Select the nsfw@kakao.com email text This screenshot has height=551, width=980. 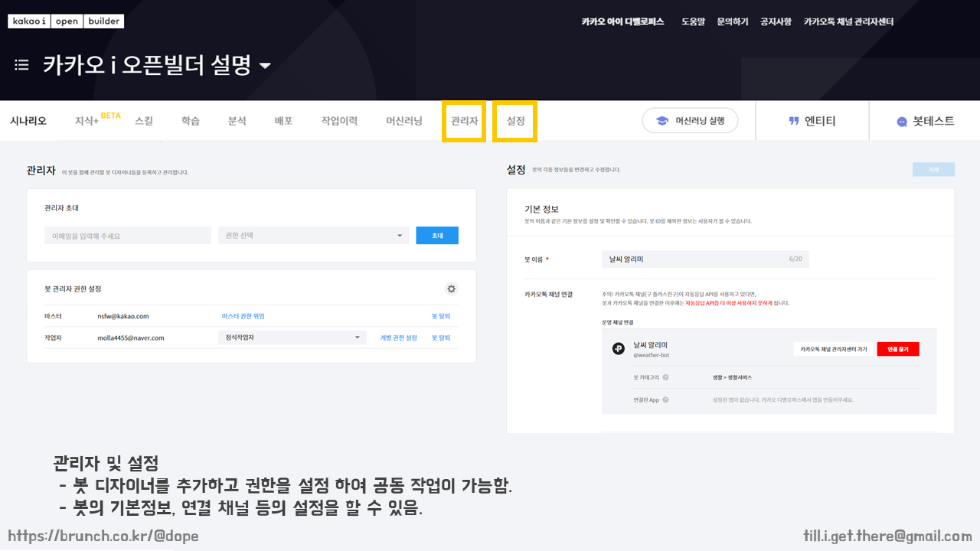pos(123,316)
